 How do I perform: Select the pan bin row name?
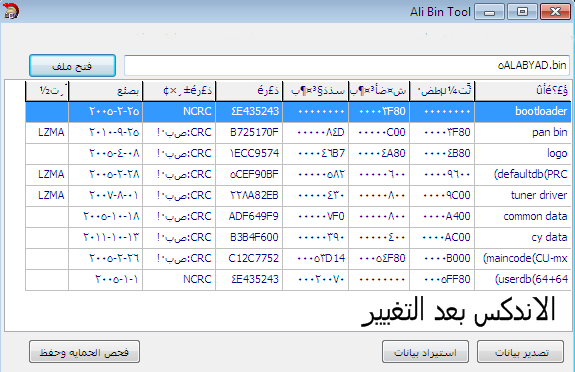549,132
